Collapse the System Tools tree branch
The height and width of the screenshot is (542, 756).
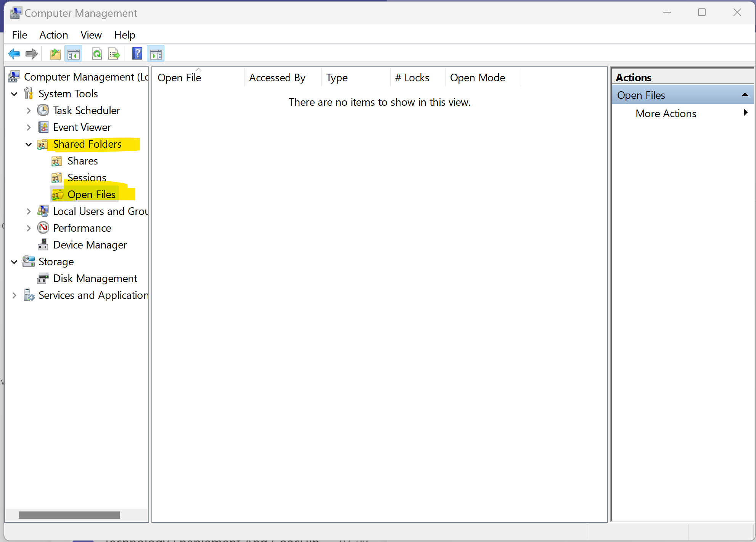[14, 94]
